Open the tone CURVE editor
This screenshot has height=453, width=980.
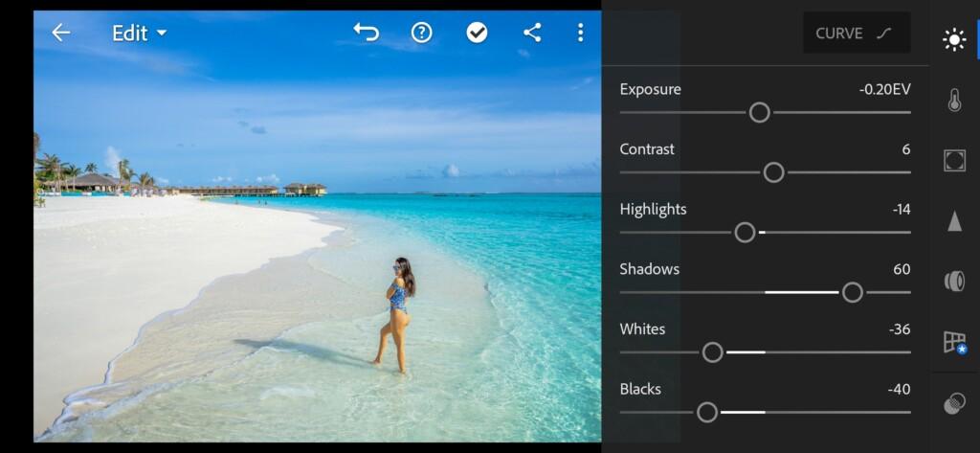[x=857, y=34]
